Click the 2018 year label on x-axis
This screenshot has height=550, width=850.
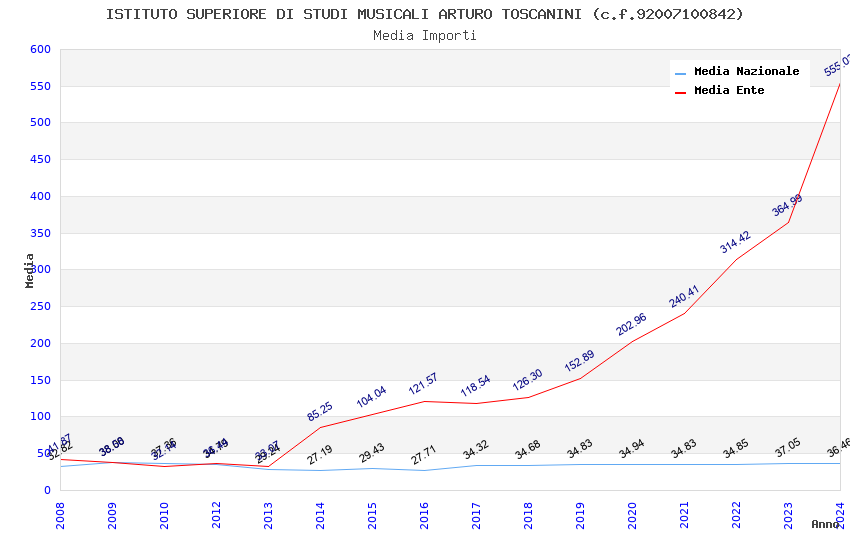528,515
